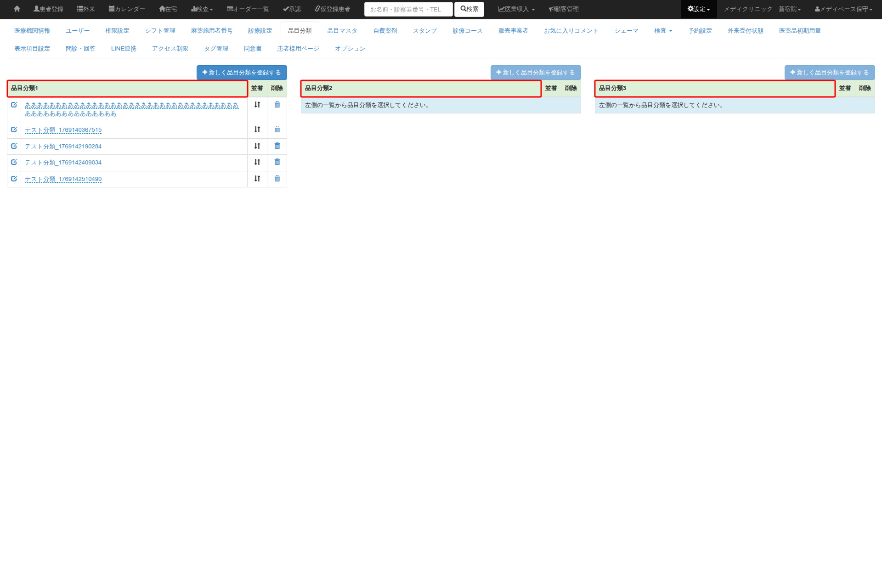Open the テスト分類_1769142190284 link

pyautogui.click(x=63, y=147)
